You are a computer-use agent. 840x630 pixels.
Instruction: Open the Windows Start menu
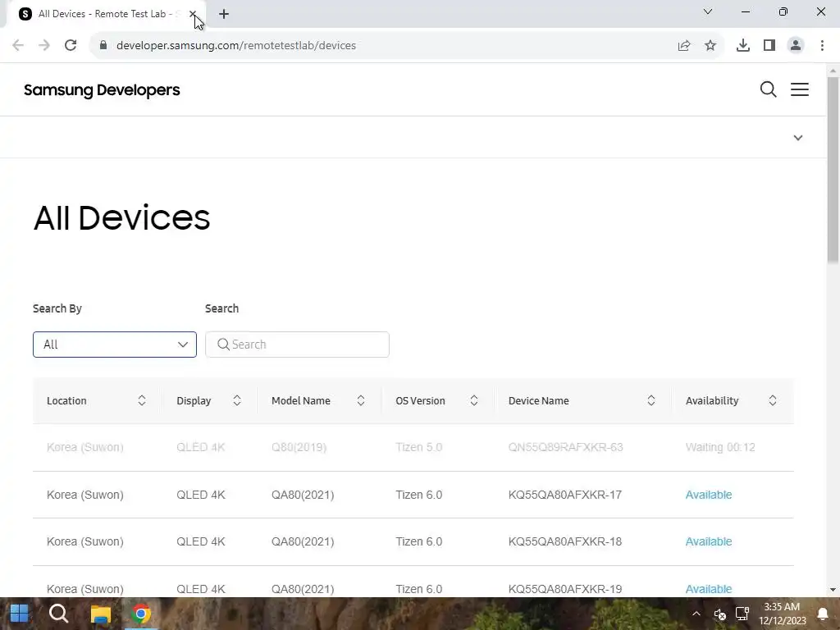pos(20,614)
